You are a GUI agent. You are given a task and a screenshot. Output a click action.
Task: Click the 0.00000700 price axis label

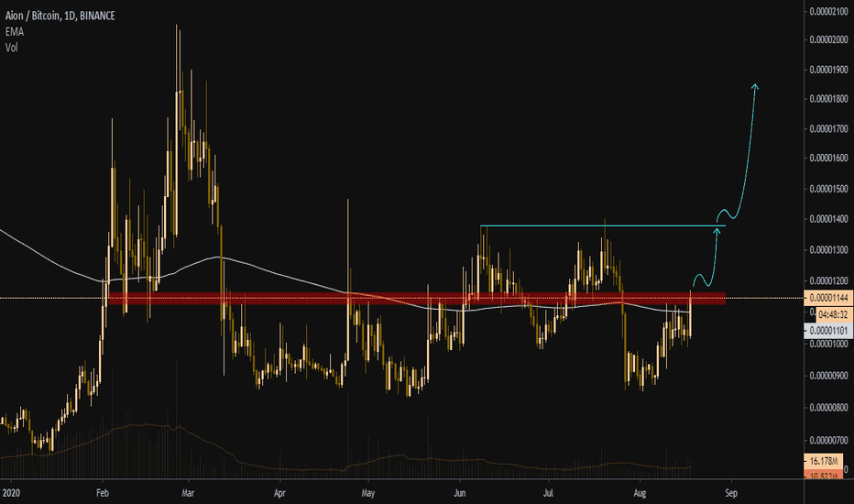pos(828,440)
